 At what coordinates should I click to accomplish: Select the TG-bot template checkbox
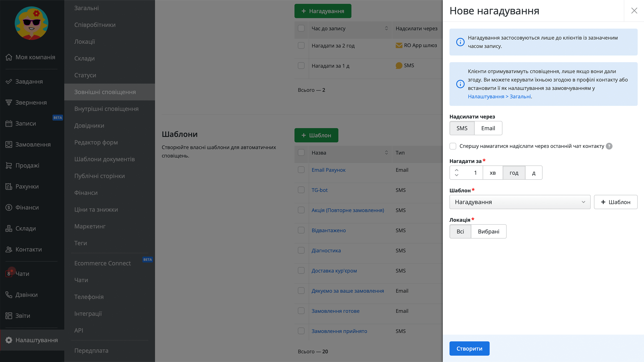click(301, 190)
